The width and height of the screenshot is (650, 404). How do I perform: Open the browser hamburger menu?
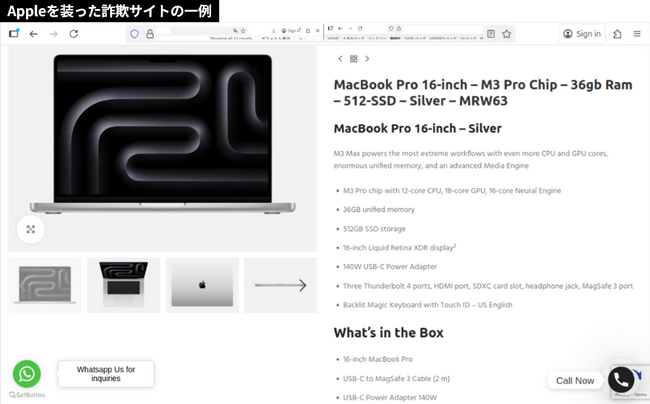tap(637, 34)
